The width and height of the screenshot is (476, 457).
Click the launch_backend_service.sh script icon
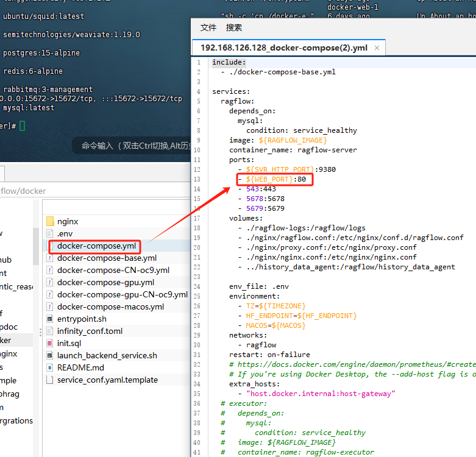click(x=51, y=356)
